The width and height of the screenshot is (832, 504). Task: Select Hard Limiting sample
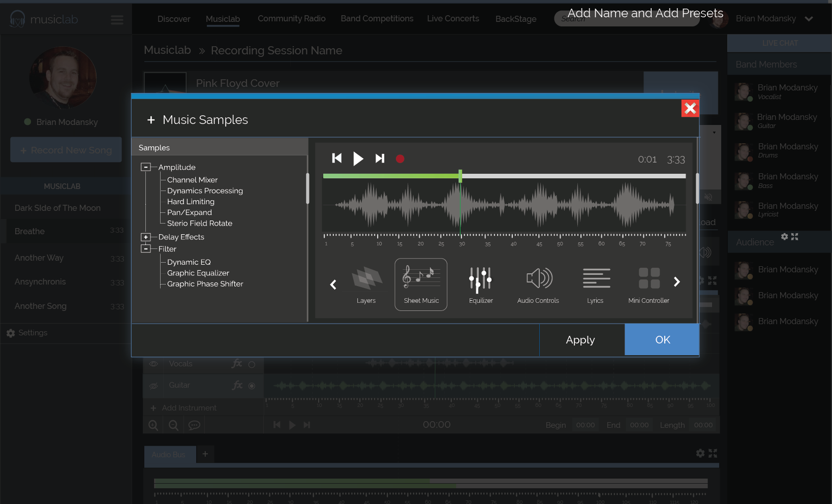[191, 202]
